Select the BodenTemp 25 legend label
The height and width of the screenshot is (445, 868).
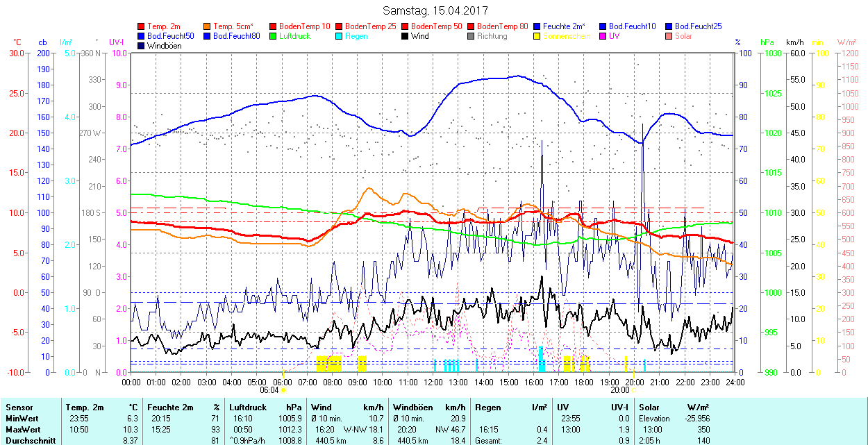pyautogui.click(x=371, y=26)
